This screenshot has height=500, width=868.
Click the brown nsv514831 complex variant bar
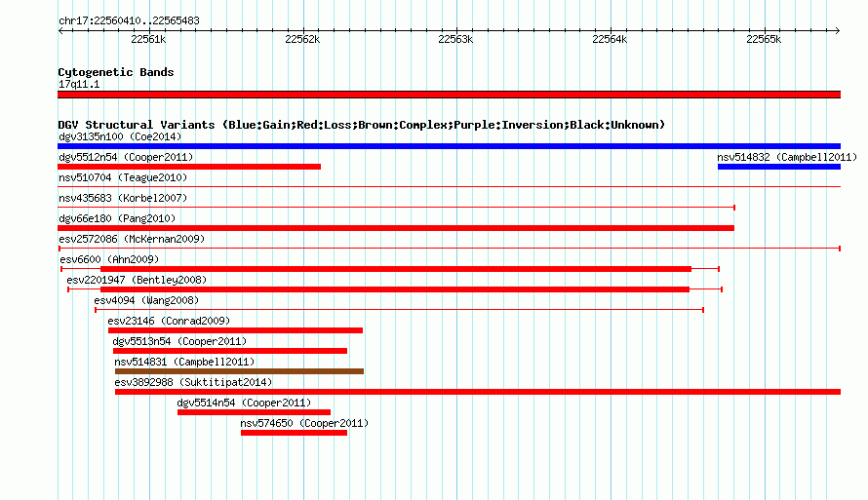click(x=239, y=371)
